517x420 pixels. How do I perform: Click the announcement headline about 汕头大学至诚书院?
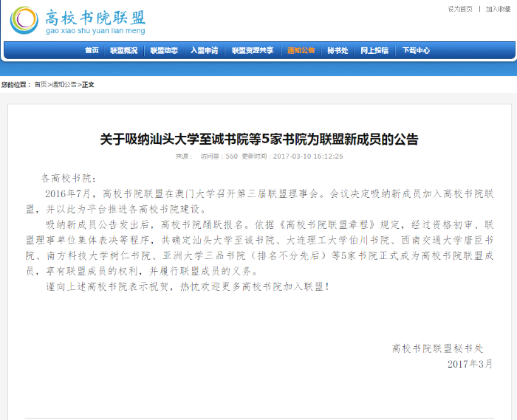(258, 140)
